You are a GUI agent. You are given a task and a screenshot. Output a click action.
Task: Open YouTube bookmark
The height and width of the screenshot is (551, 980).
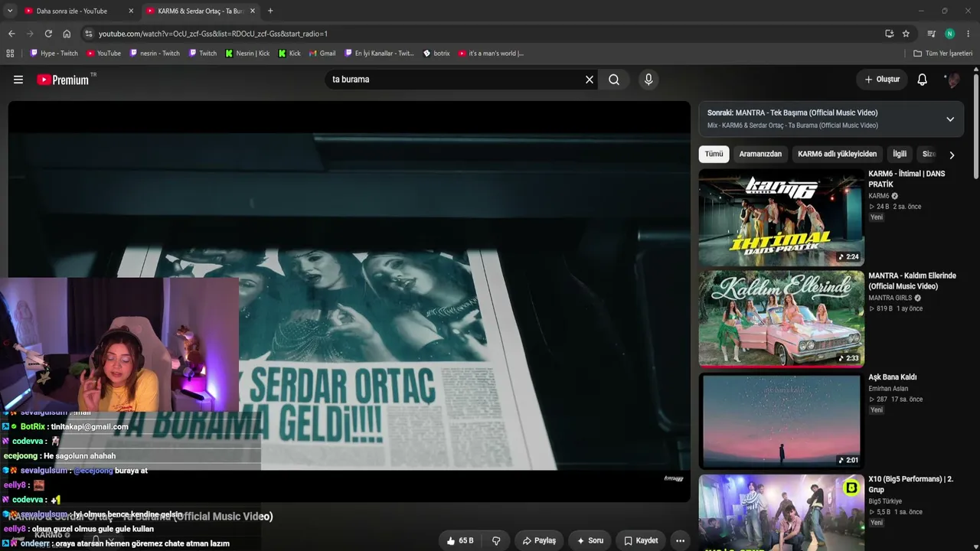pyautogui.click(x=103, y=54)
